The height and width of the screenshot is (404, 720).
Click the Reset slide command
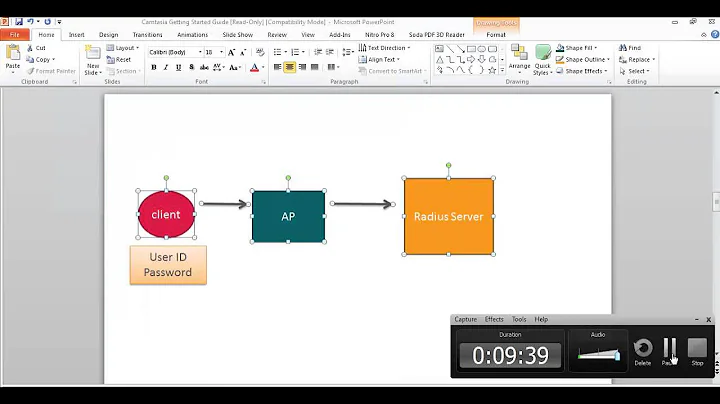[119, 60]
